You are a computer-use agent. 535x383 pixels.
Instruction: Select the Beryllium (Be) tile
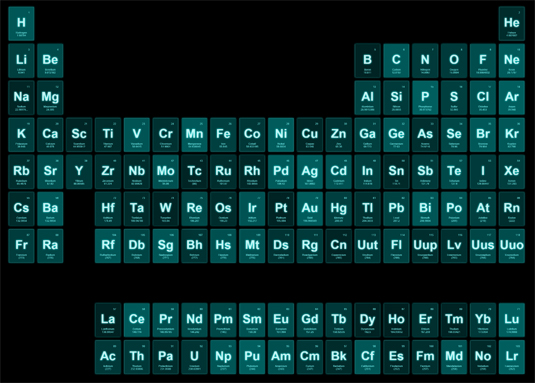tap(50, 61)
